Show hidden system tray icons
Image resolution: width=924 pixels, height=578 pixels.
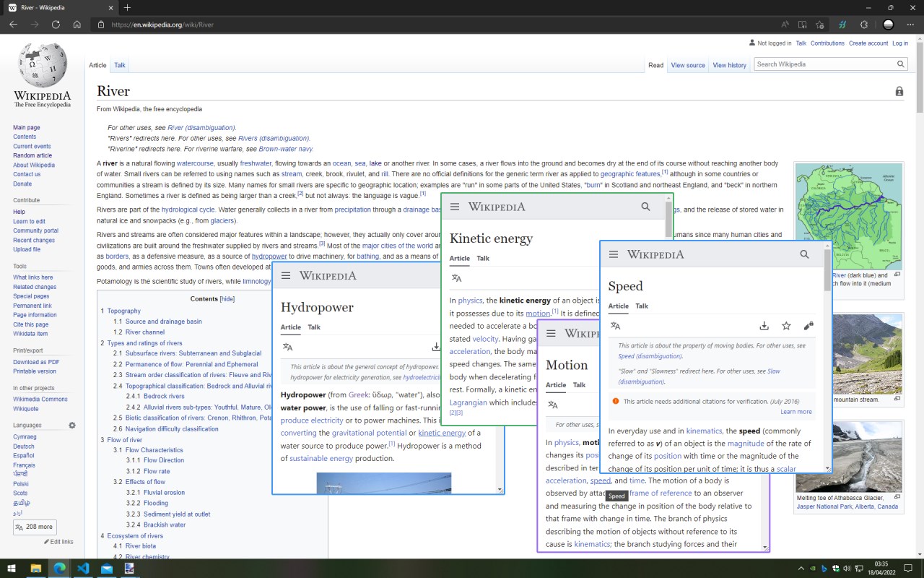[801, 569]
